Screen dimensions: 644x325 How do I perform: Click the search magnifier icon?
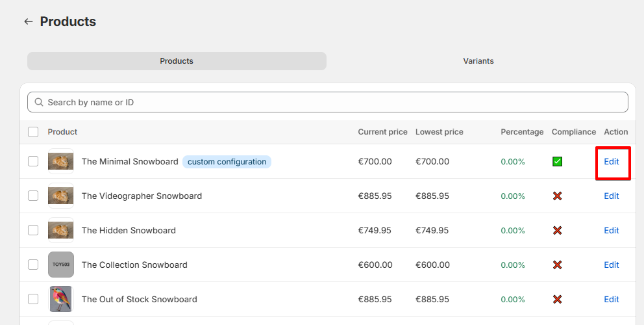click(38, 102)
